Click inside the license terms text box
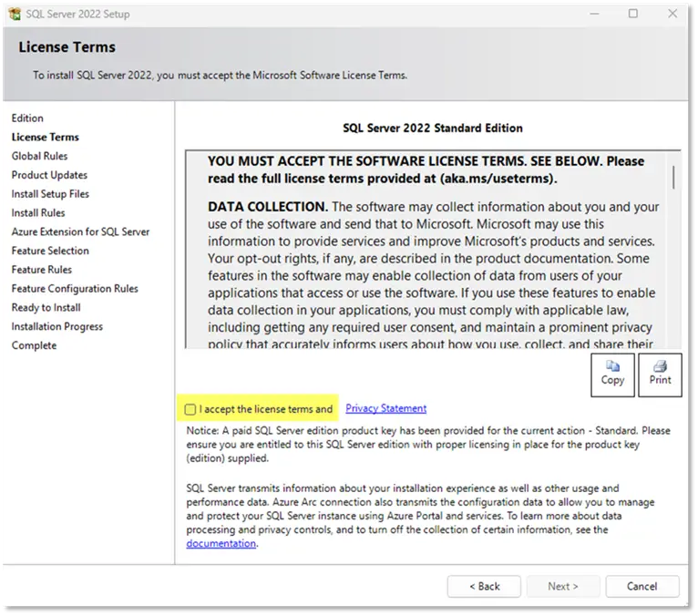698x616 pixels. tap(433, 250)
